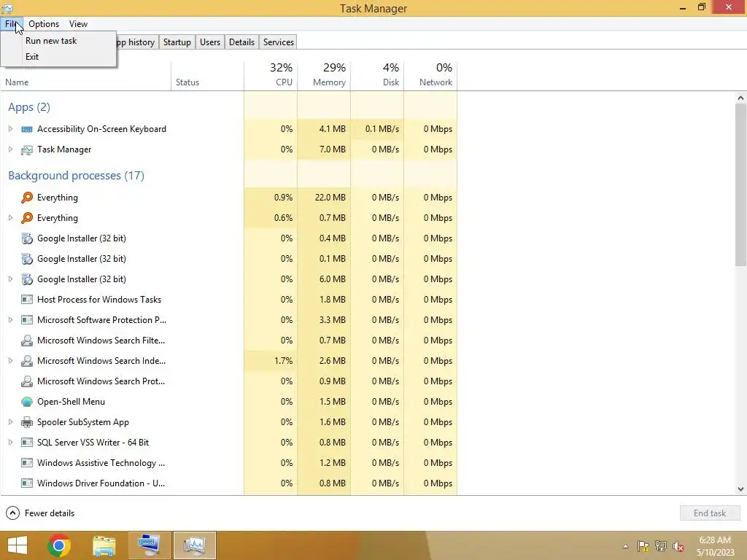747x560 pixels.
Task: Click Microsoft Software Protection process icon
Action: point(27,320)
